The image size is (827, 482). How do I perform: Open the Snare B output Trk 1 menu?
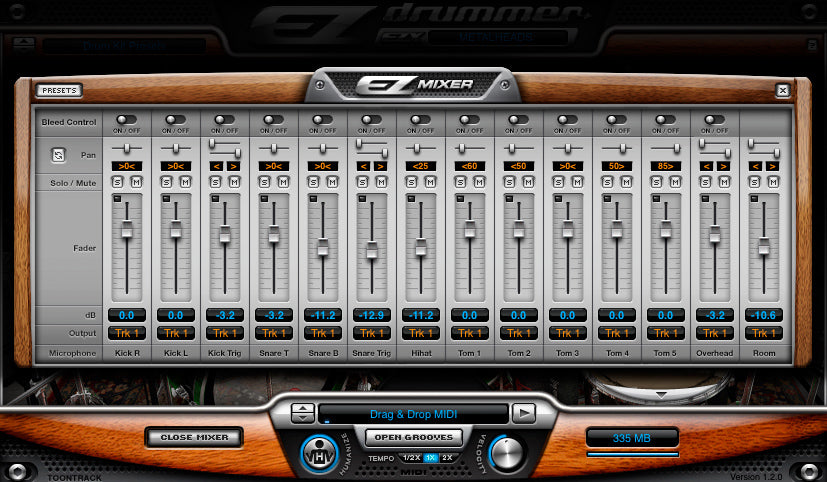pos(322,333)
